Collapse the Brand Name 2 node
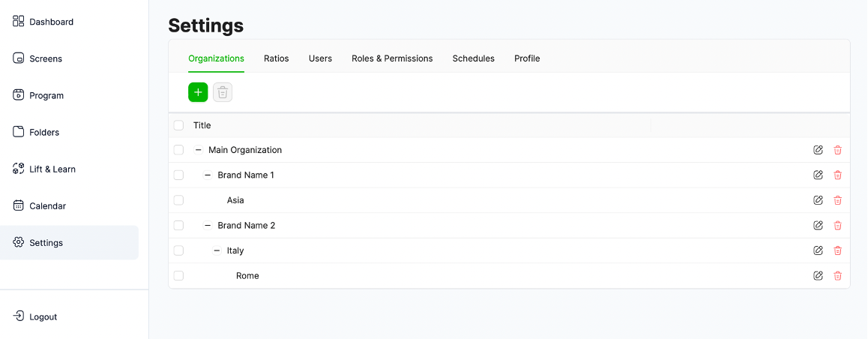 click(x=208, y=226)
